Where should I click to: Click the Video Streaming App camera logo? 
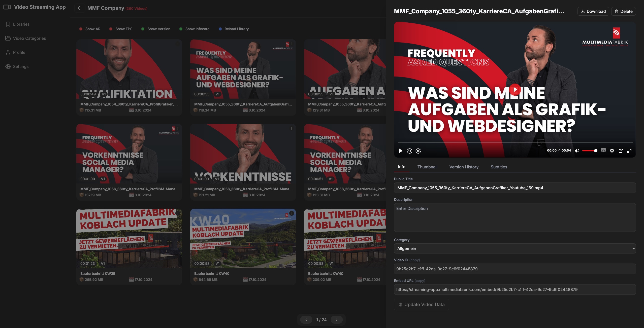[7, 7]
